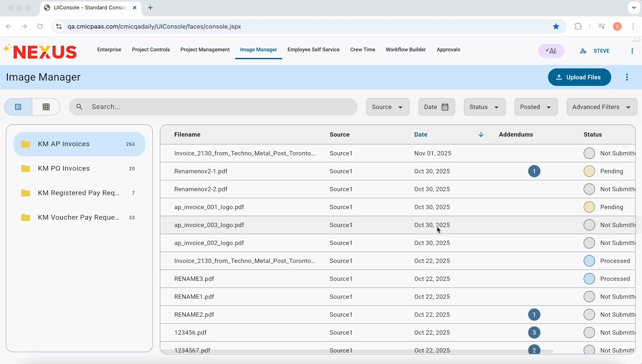Open the AI assistant button
Image resolution: width=642 pixels, height=364 pixels.
[551, 51]
